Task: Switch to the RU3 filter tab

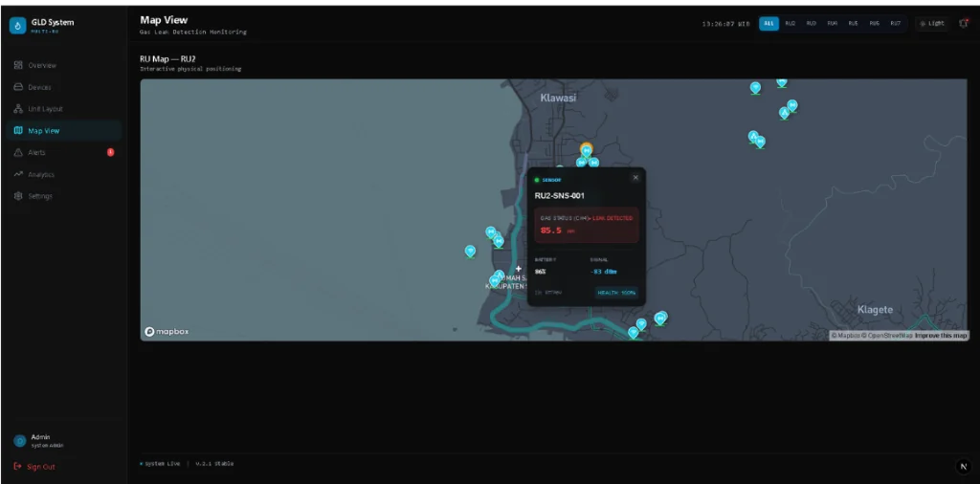Action: tap(812, 23)
